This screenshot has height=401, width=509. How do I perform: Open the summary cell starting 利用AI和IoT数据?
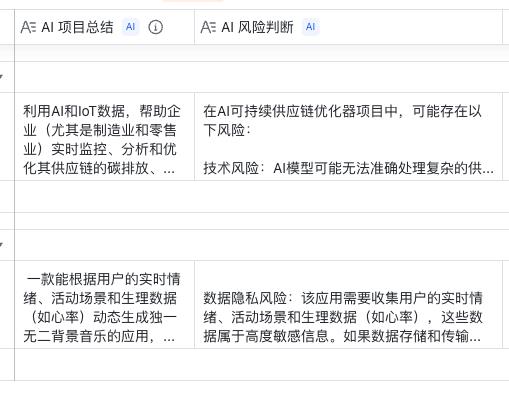point(105,137)
